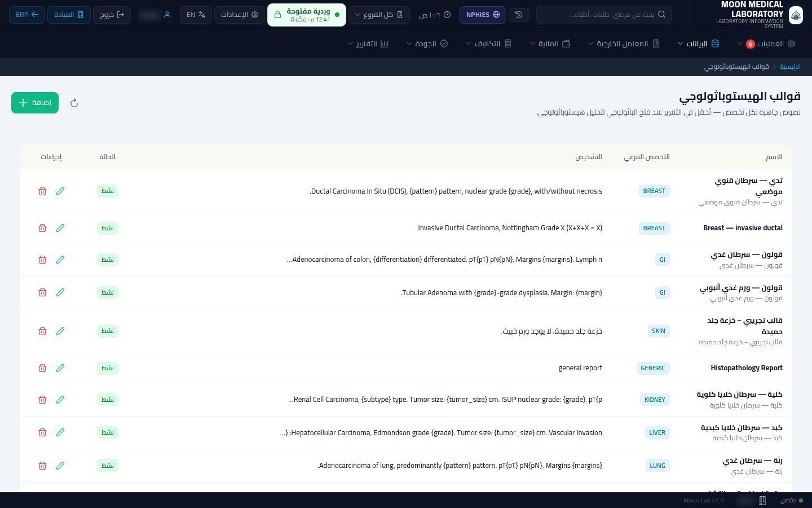Delete the DCIS breast template
Screen dimensions: 812x508
click(42, 191)
